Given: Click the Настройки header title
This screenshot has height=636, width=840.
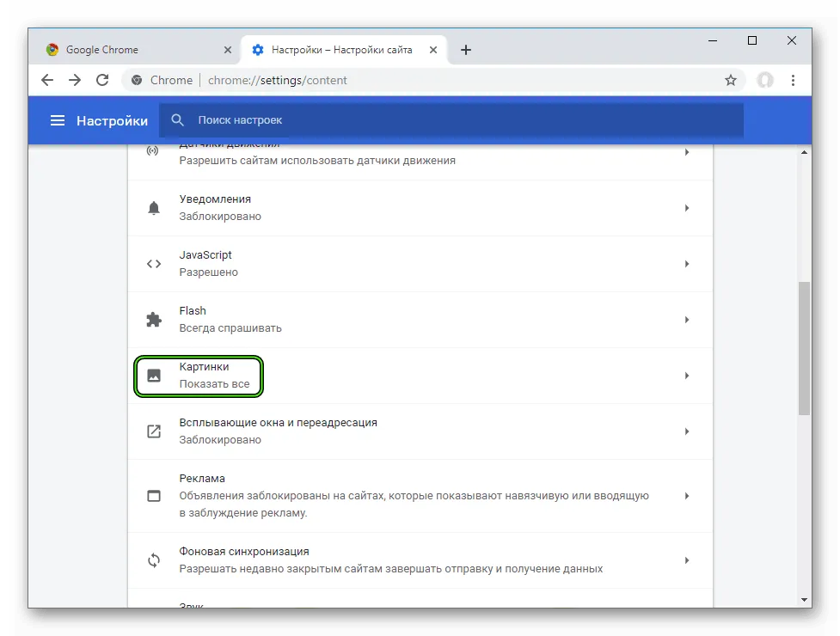Looking at the screenshot, I should pyautogui.click(x=112, y=120).
